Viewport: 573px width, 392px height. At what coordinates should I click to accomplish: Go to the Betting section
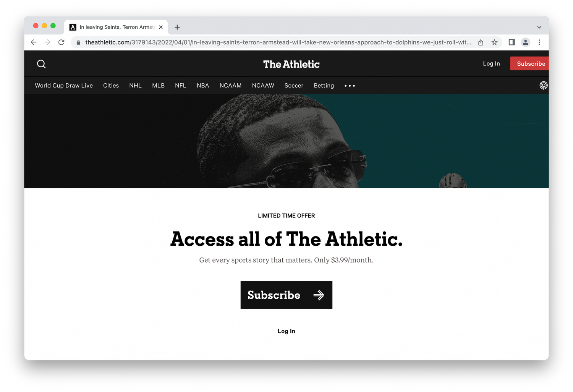[x=324, y=86]
